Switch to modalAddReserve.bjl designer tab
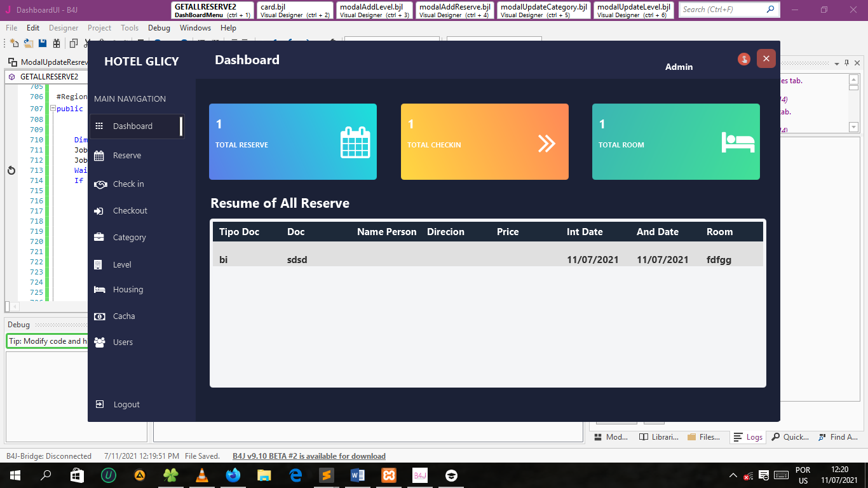 tap(454, 10)
